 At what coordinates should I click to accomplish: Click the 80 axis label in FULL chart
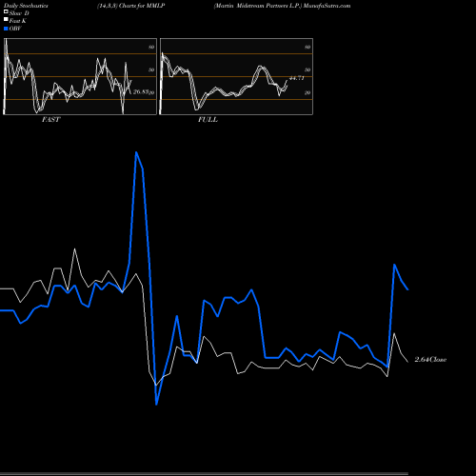[x=307, y=47]
